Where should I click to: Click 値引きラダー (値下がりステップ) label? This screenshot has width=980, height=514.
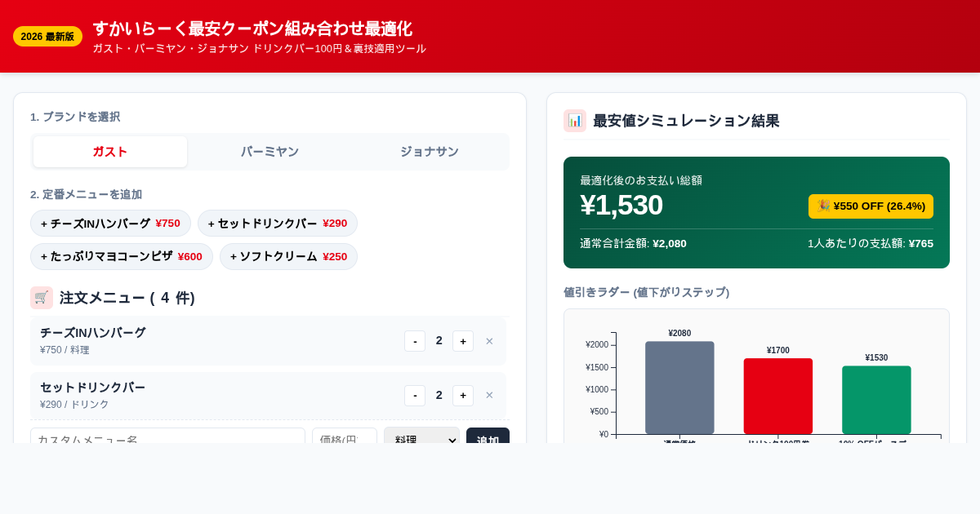pyautogui.click(x=646, y=292)
